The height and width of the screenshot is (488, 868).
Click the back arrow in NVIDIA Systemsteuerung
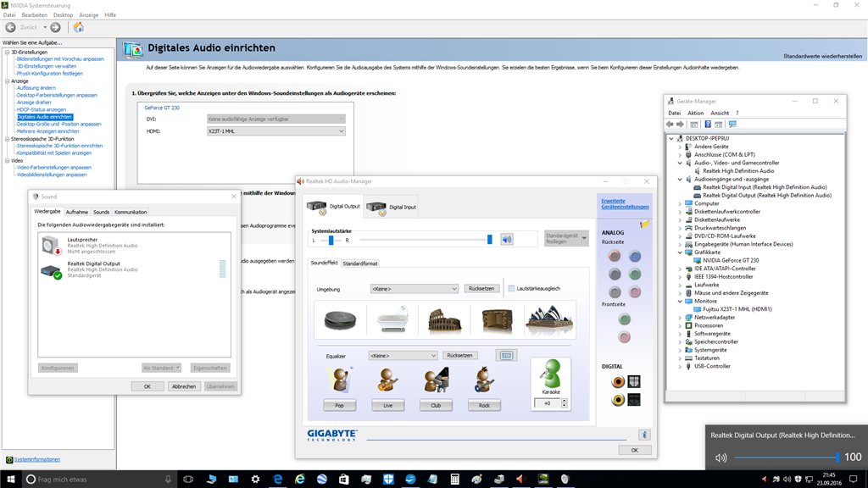(x=10, y=27)
